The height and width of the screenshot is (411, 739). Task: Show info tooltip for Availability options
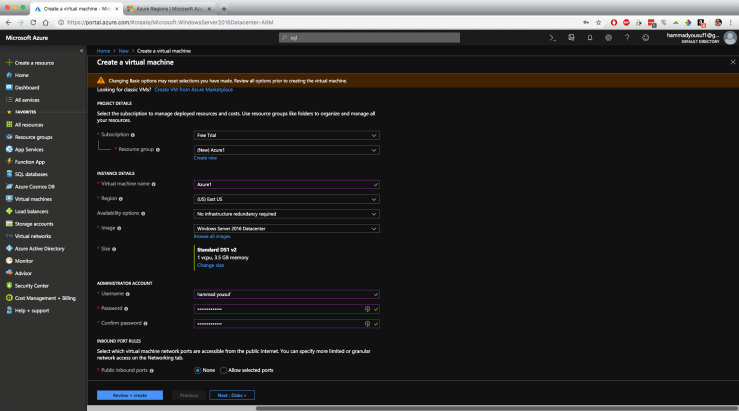143,214
